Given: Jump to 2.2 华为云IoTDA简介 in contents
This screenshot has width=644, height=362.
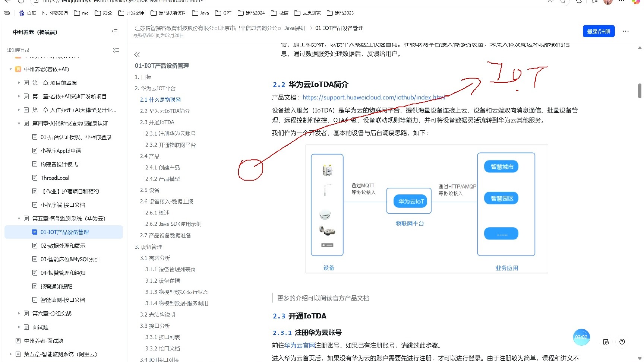Looking at the screenshot, I should [165, 111].
